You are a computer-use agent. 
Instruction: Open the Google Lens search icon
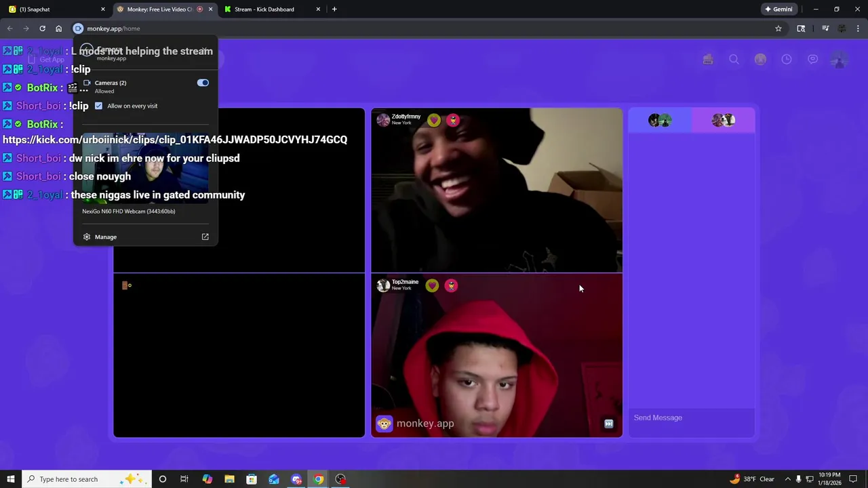(801, 28)
